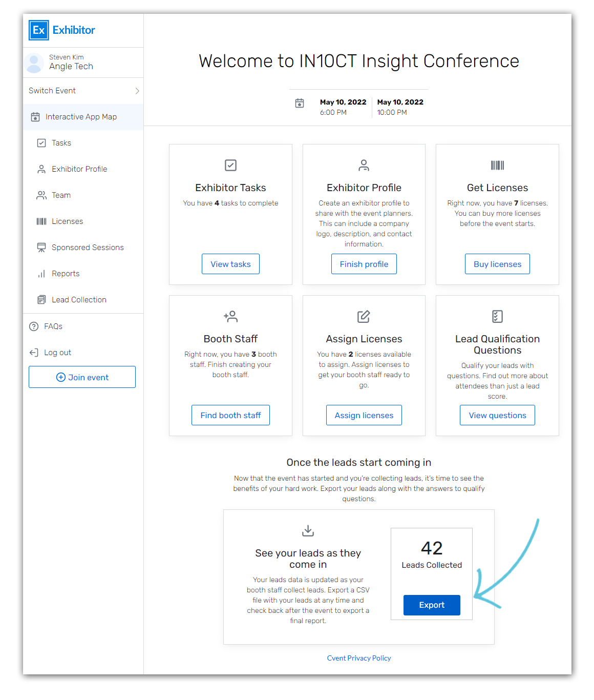The width and height of the screenshot is (594, 700).
Task: Click the FAQs question mark icon
Action: pyautogui.click(x=33, y=326)
